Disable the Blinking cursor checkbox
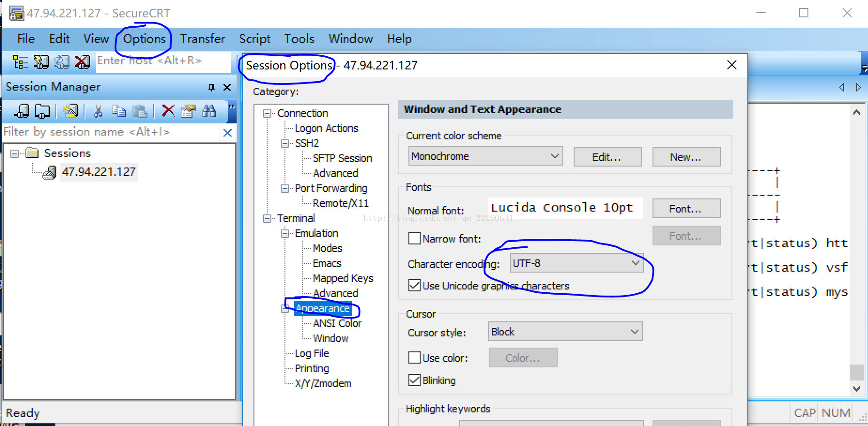Viewport: 868px width, 426px height. (x=415, y=380)
